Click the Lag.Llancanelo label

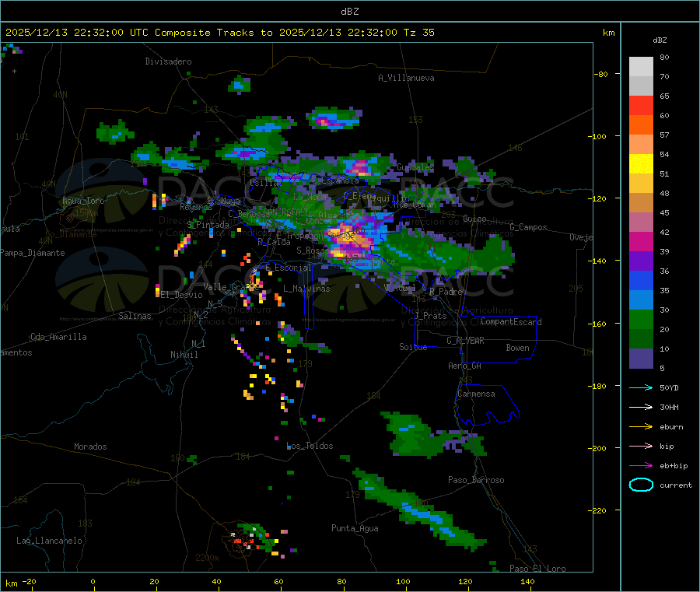(x=49, y=541)
